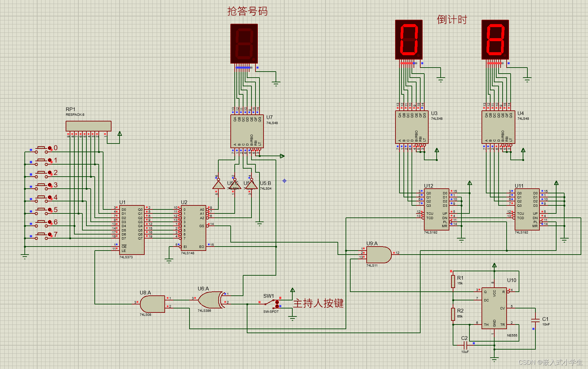Select the 倒计时 text label
The height and width of the screenshot is (369, 588).
tap(452, 19)
